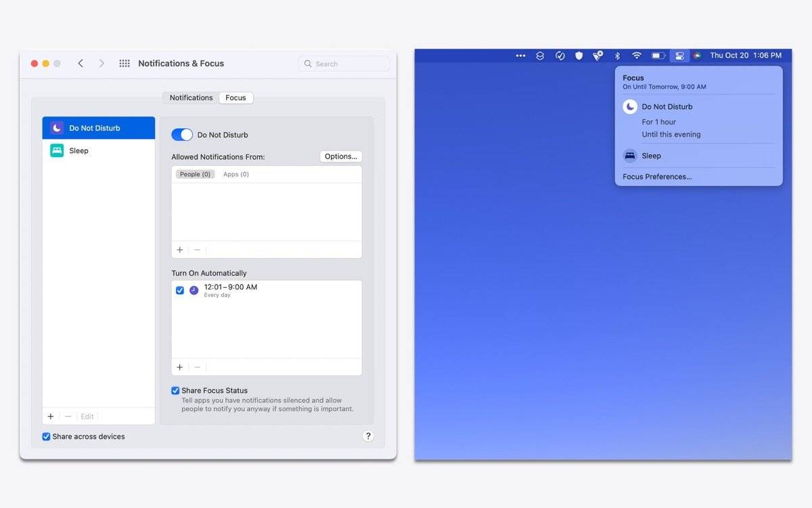Switch to the Notifications tab

tap(191, 98)
